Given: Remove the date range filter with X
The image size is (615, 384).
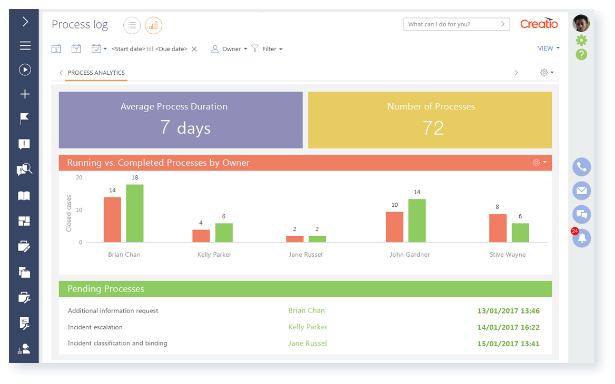Looking at the screenshot, I should point(194,49).
